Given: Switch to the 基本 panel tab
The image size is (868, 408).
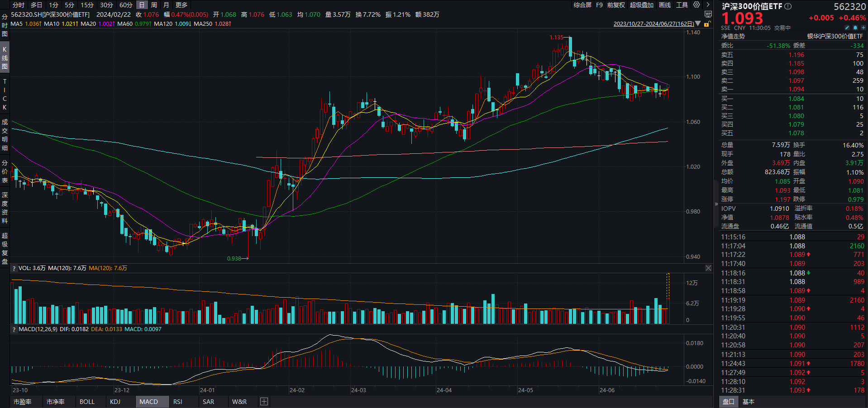Looking at the screenshot, I should pyautogui.click(x=749, y=402).
